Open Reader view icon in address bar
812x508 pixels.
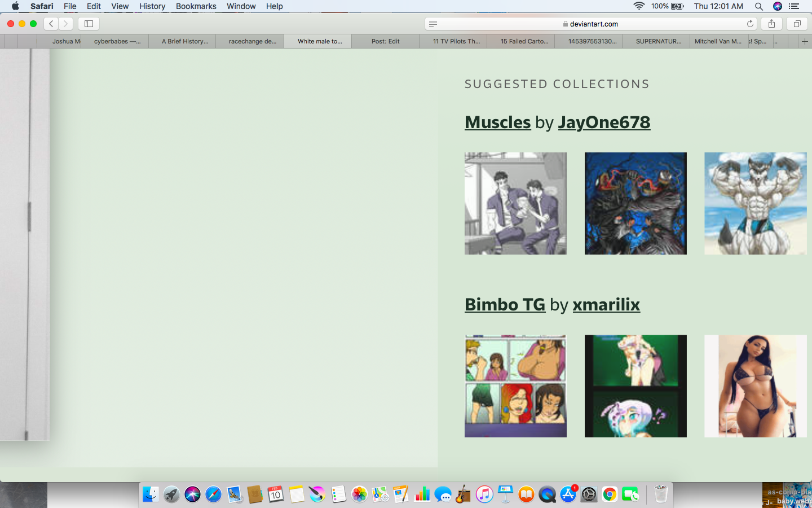click(433, 24)
